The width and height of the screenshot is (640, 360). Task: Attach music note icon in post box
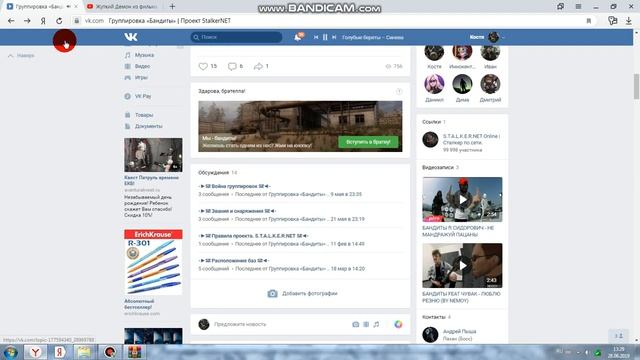(376, 324)
